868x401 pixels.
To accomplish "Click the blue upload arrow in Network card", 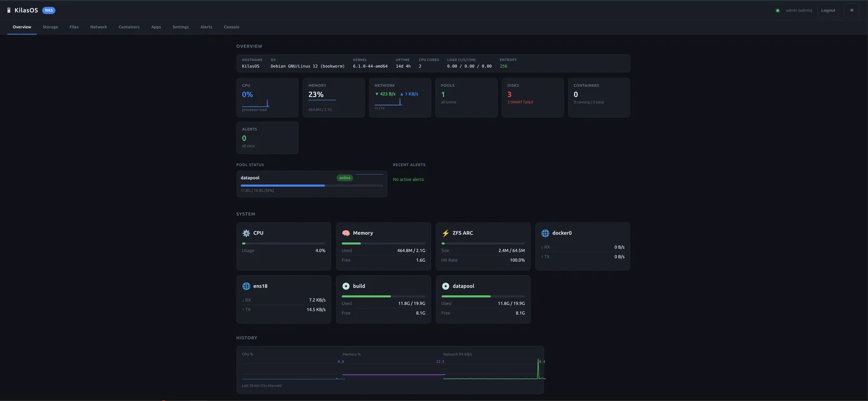I will click(x=402, y=94).
